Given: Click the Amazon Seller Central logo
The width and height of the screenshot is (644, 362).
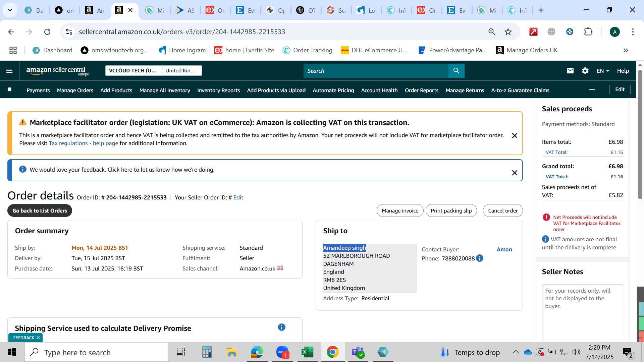Looking at the screenshot, I should coord(57,71).
